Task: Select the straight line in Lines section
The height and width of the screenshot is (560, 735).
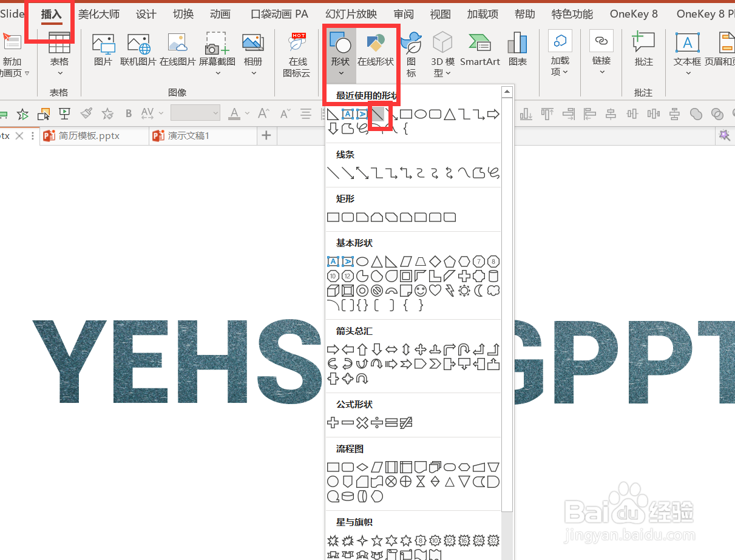Action: point(333,174)
